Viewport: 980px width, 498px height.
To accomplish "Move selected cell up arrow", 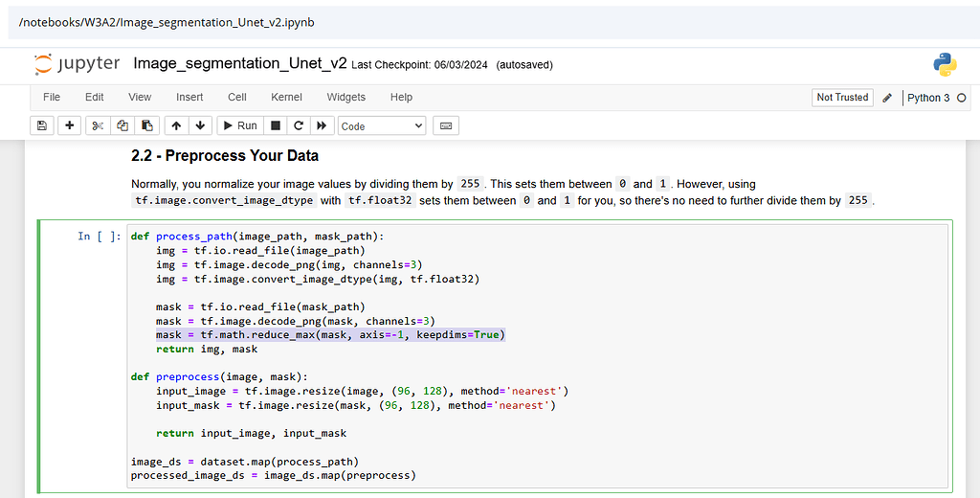I will click(176, 125).
